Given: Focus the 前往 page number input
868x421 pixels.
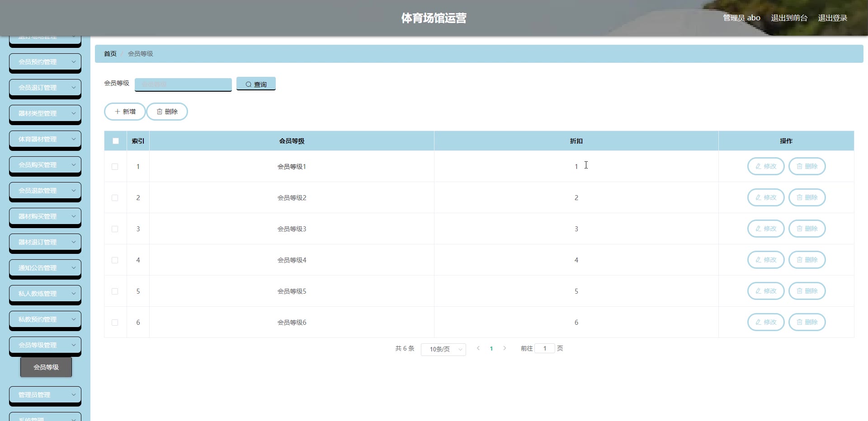Looking at the screenshot, I should click(x=545, y=348).
